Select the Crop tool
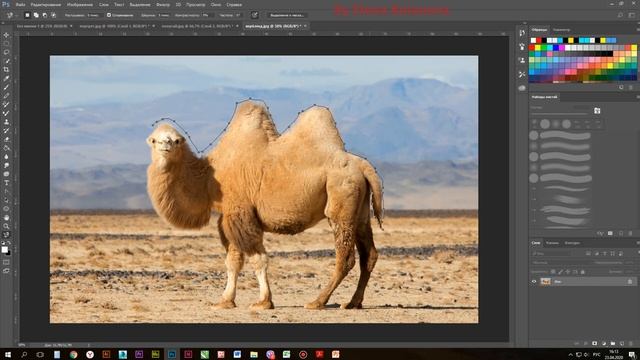640x360 pixels. (x=6, y=69)
